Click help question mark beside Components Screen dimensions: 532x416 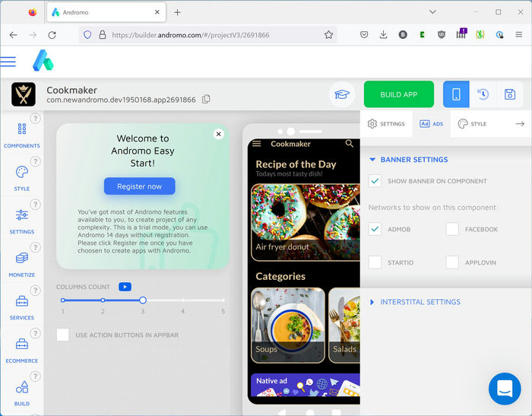pos(35,118)
